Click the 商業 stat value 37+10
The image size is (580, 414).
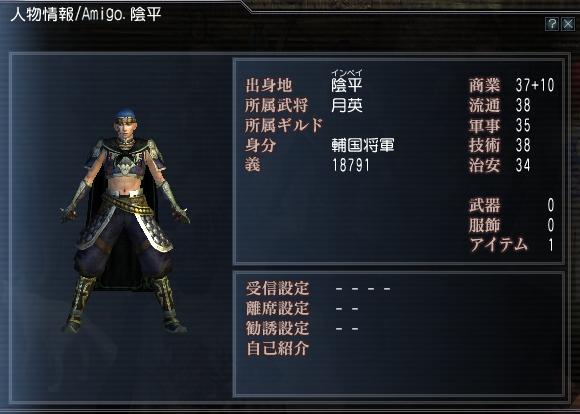point(535,85)
